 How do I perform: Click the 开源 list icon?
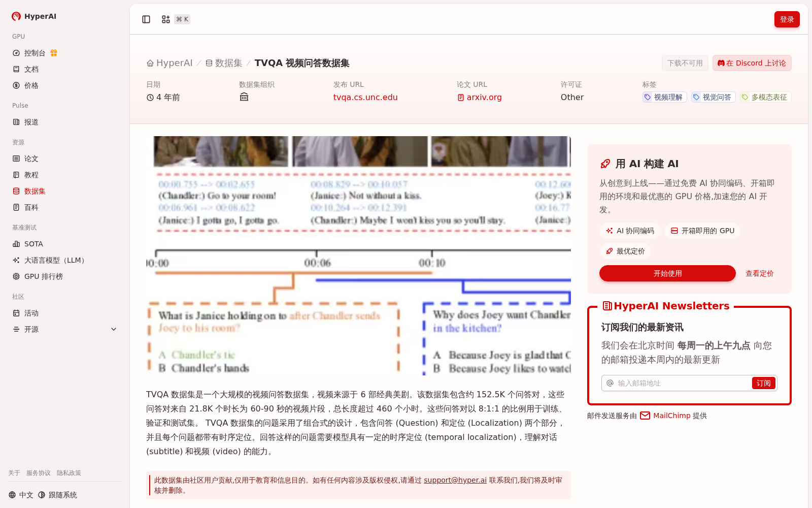click(x=16, y=329)
